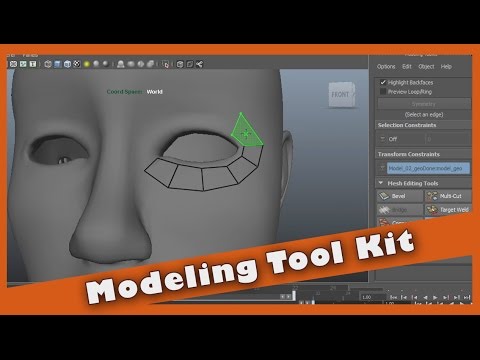Open the Help menu
The image size is (480, 360).
click(446, 67)
